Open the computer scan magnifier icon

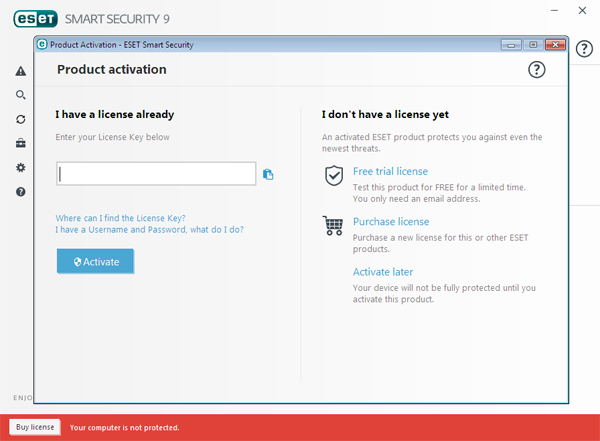[x=21, y=95]
